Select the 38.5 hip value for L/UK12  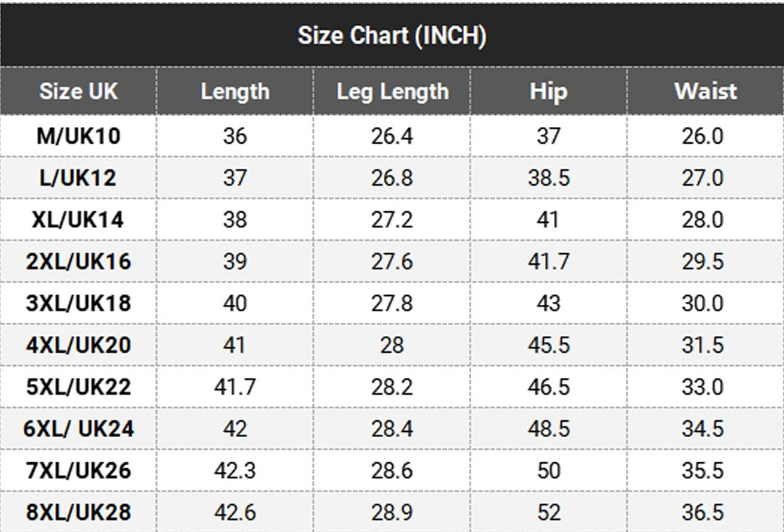click(548, 178)
